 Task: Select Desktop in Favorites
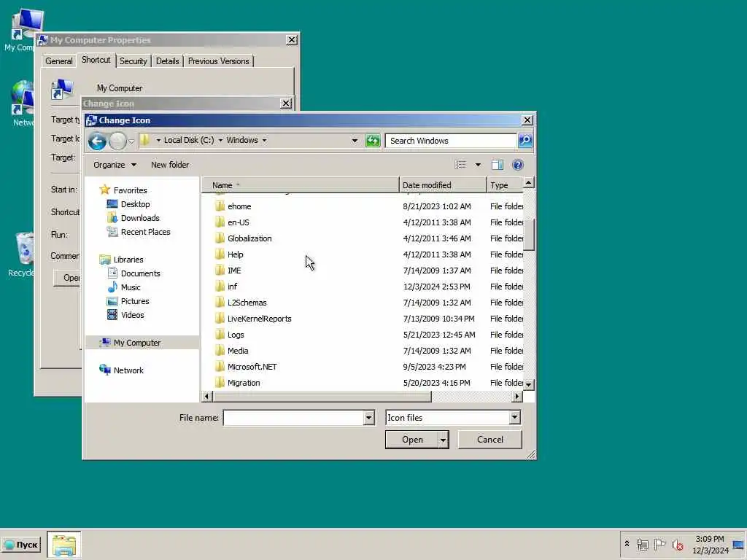click(135, 204)
